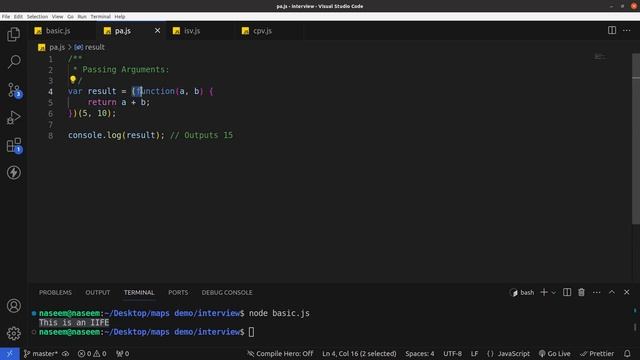
Task: Show the PROBLEMS panel tab
Action: [x=55, y=292]
